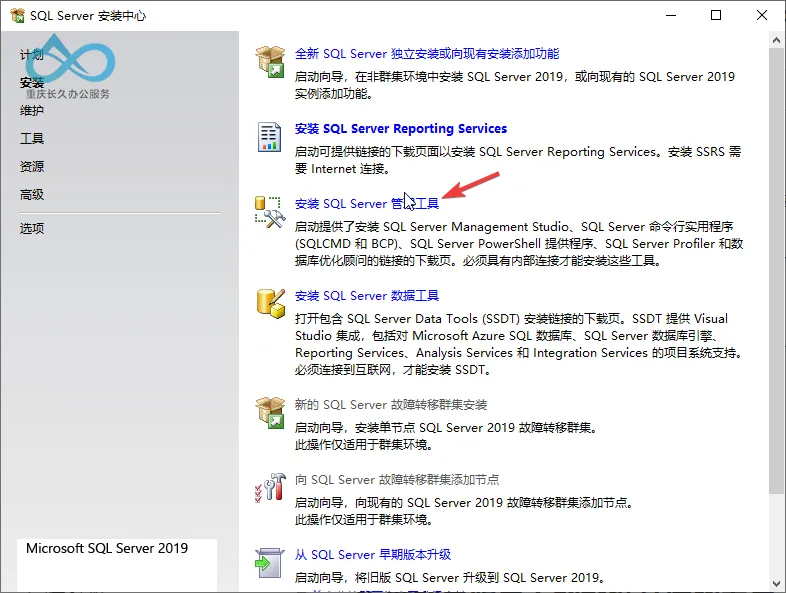Click the SQL Server 安装中心 title bar icon
The width and height of the screenshot is (786, 593).
(17, 16)
